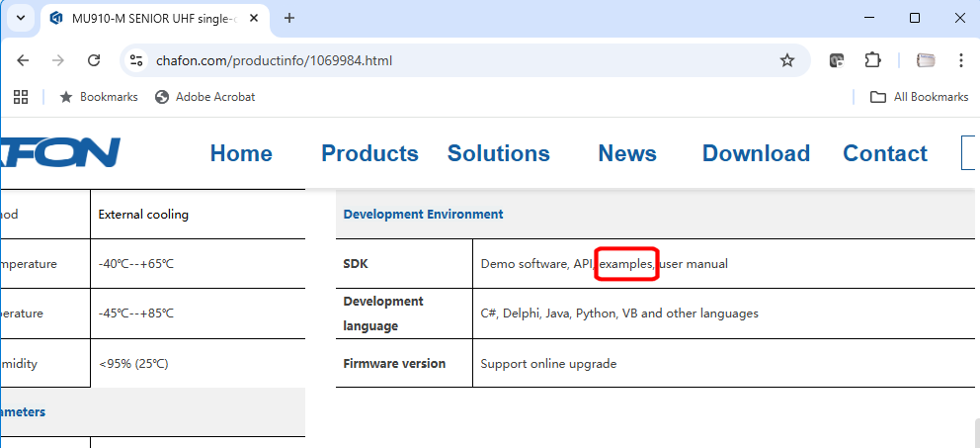
Task: Open the profile avatar icon
Action: pyautogui.click(x=927, y=60)
